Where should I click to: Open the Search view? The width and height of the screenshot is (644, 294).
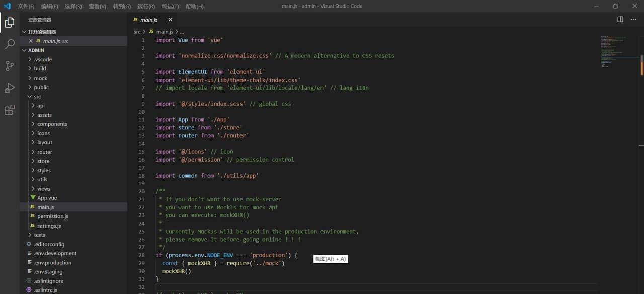tap(9, 44)
